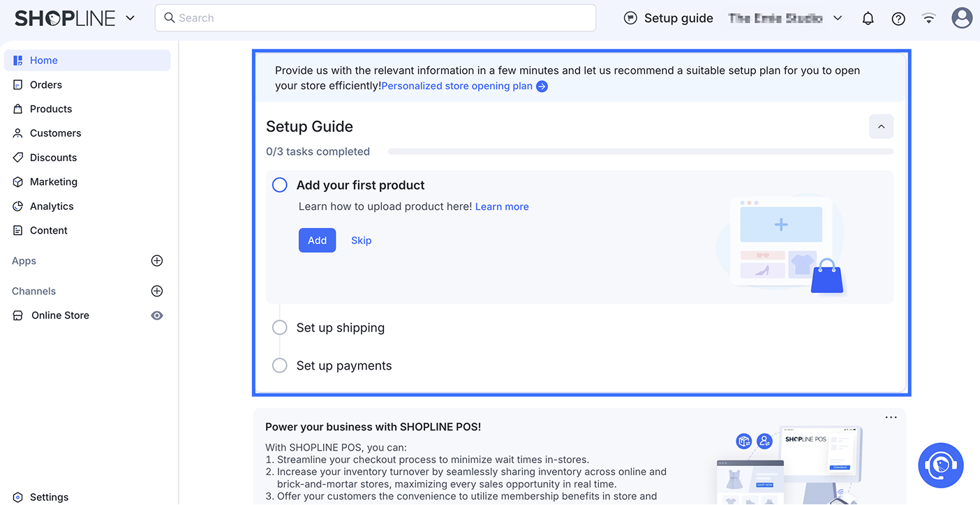Image resolution: width=980 pixels, height=505 pixels.
Task: Open the customer support chat bubble
Action: pos(940,465)
